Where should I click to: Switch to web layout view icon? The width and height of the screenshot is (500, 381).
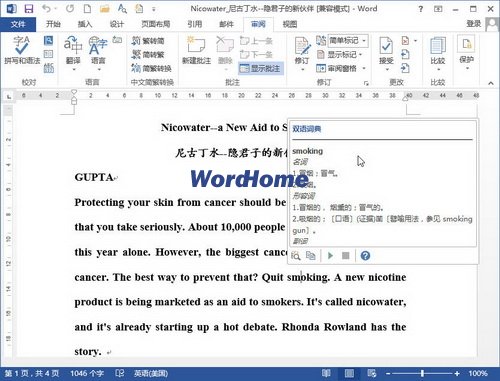tap(372, 373)
